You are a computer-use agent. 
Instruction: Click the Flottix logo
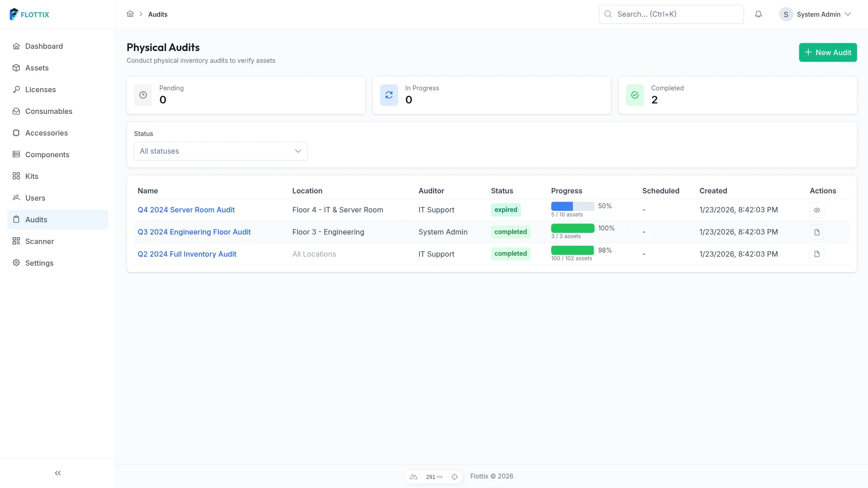29,14
